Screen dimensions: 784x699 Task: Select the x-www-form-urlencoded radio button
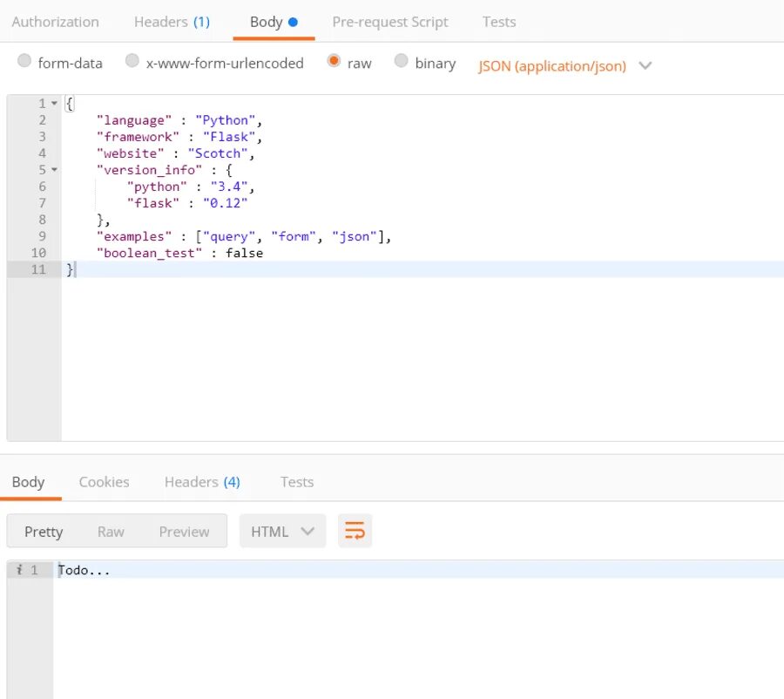132,60
